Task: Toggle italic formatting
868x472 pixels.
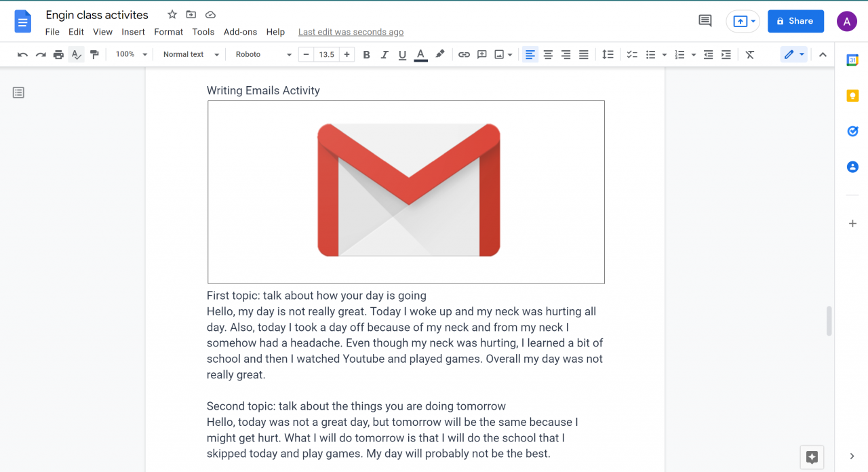Action: [x=384, y=54]
